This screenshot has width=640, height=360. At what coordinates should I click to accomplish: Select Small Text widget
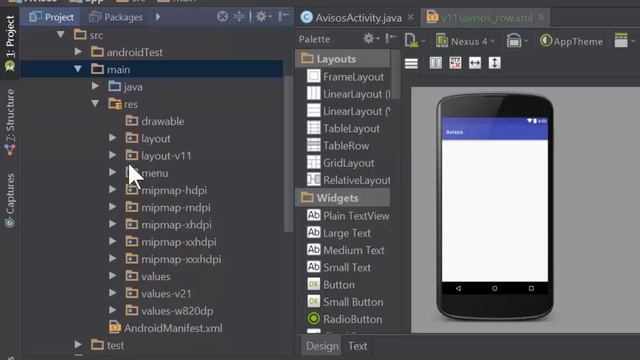(x=339, y=267)
